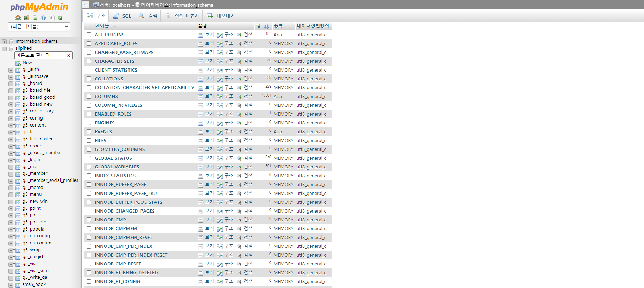
Task: Open the query window icon
Action: click(x=35, y=18)
